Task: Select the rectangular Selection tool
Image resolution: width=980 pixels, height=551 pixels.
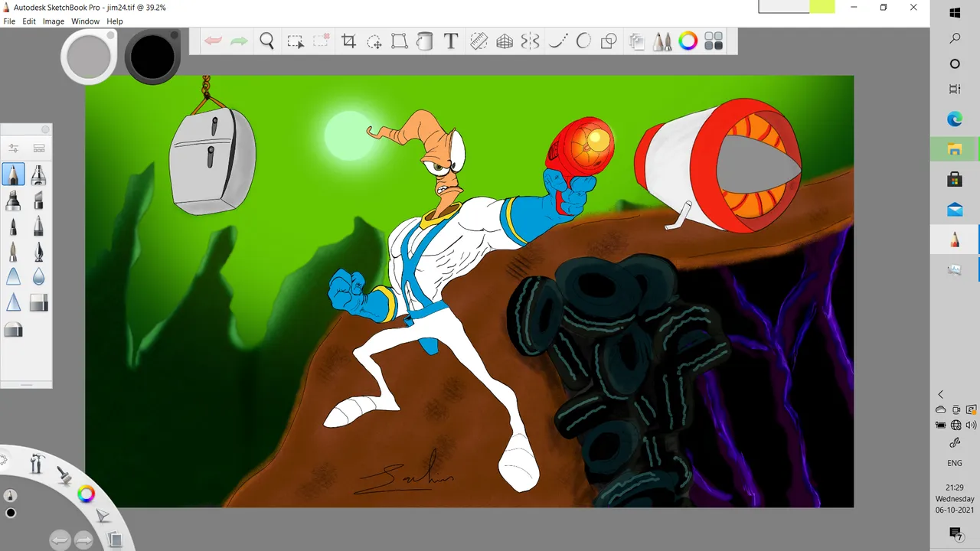Action: point(296,41)
